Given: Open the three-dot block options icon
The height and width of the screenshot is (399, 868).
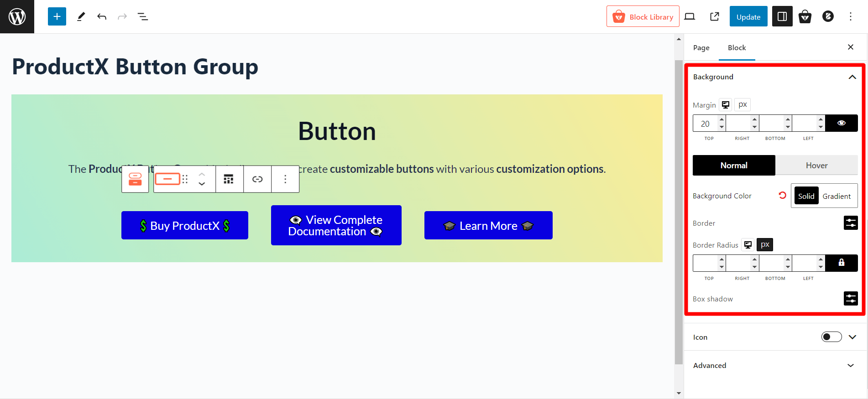Looking at the screenshot, I should click(x=285, y=179).
